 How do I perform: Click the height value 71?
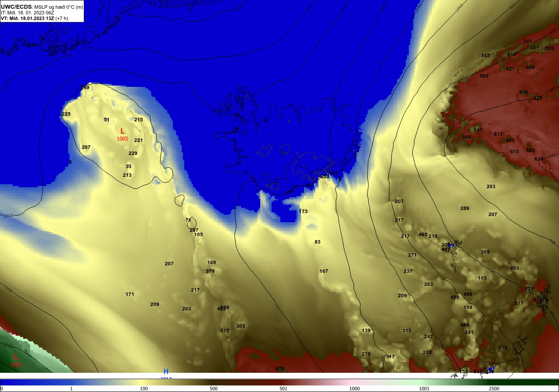click(x=188, y=220)
